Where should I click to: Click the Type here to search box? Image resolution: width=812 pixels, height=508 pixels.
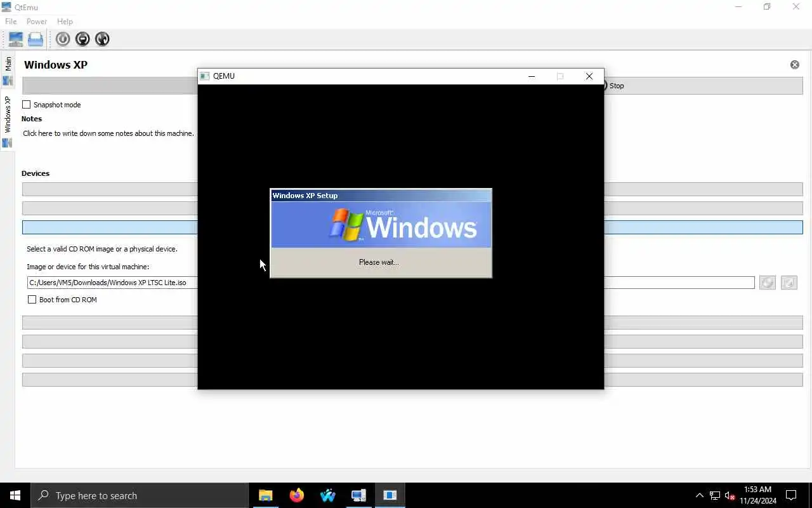coord(140,495)
